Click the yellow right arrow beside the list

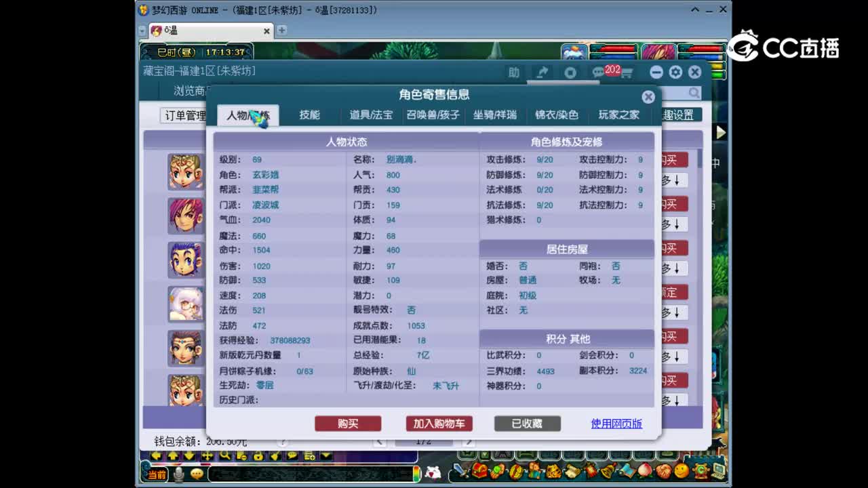pos(721,133)
